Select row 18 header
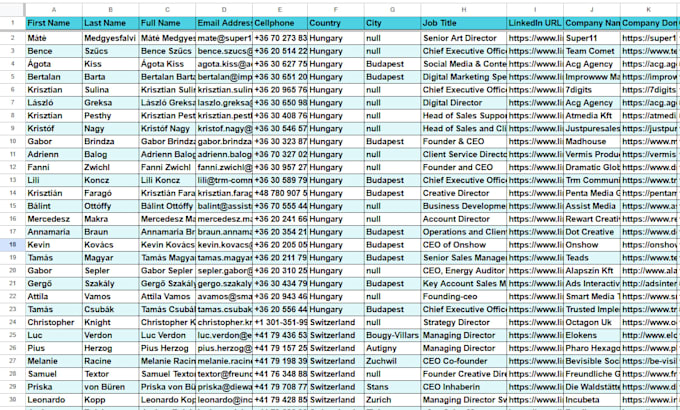The image size is (680, 410). [x=13, y=245]
